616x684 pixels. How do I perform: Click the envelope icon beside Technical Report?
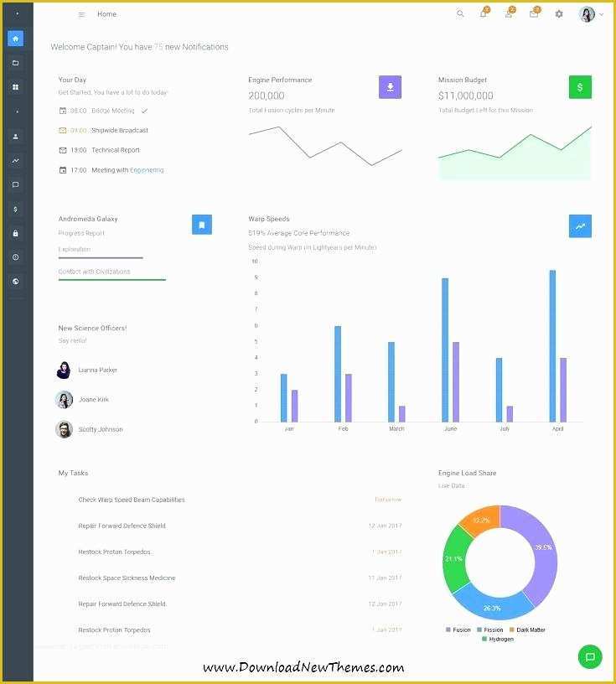coord(63,150)
